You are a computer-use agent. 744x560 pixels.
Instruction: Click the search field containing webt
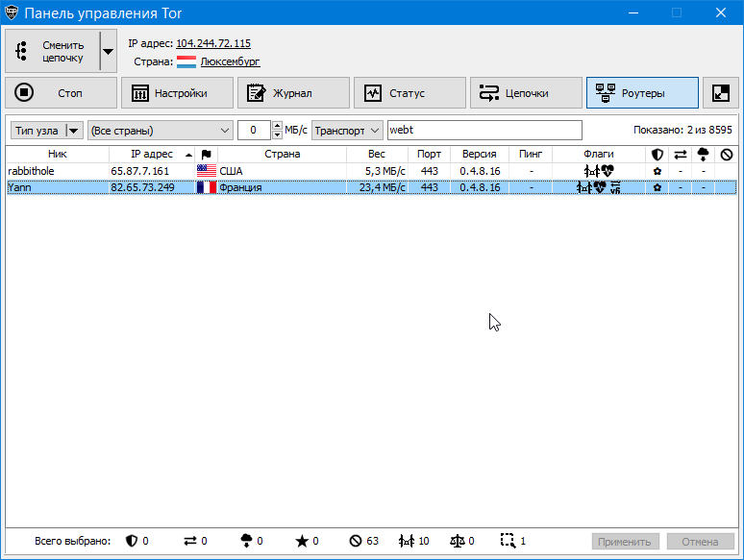coord(484,131)
